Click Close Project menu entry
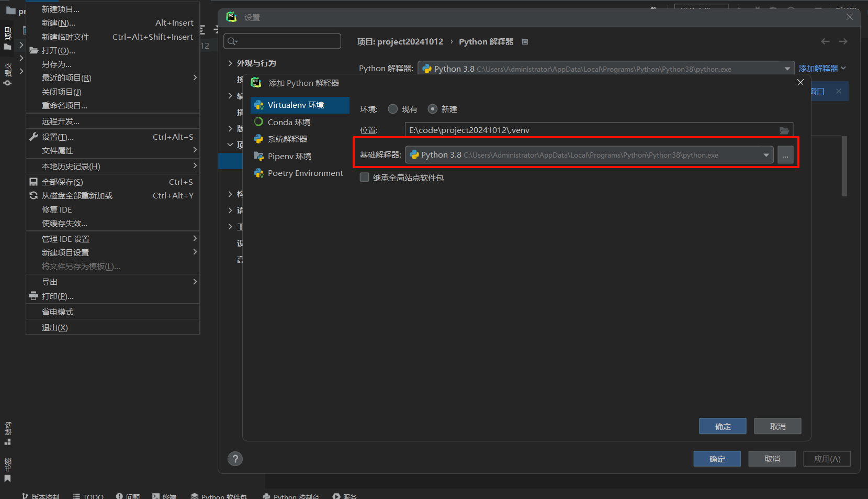The width and height of the screenshot is (868, 499). tap(113, 92)
